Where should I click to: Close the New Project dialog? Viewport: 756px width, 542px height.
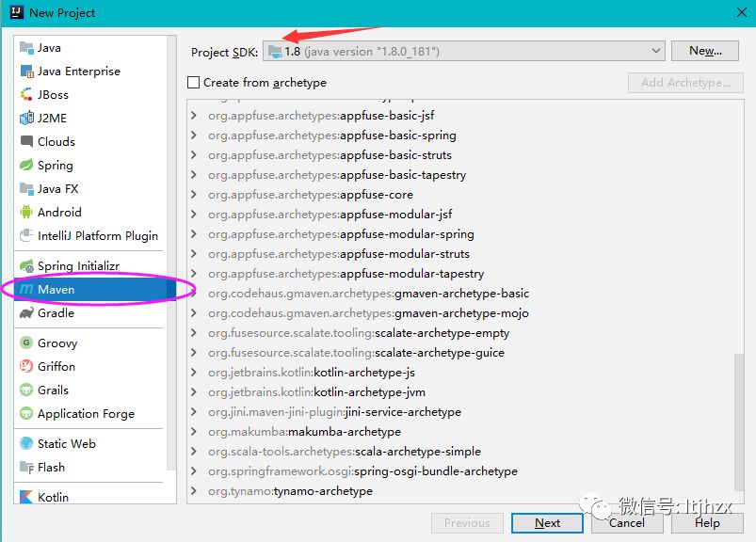[742, 12]
